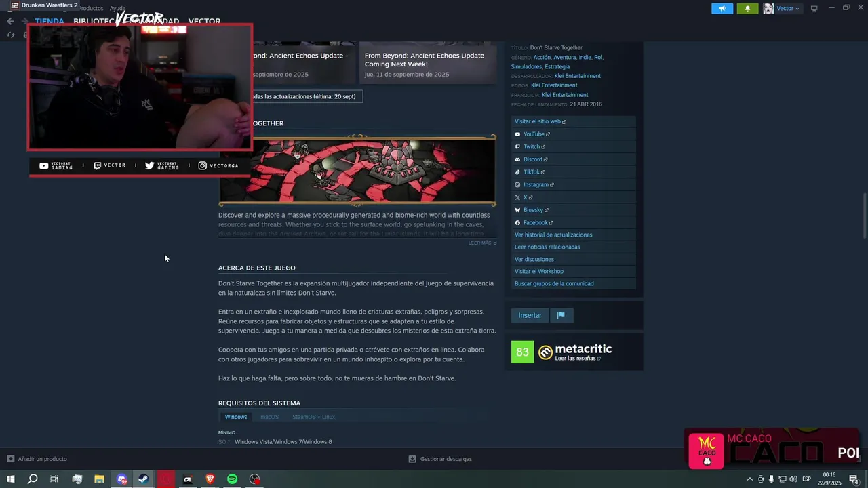Open the Vector account dropdown
The width and height of the screenshot is (868, 488).
point(787,8)
